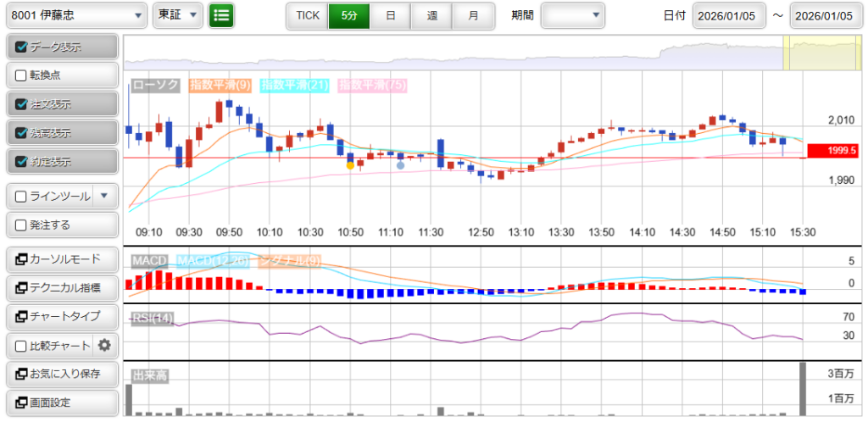This screenshot has width=868, height=422.
Task: Uncheck the データ表示 checkbox
Action: tap(22, 47)
